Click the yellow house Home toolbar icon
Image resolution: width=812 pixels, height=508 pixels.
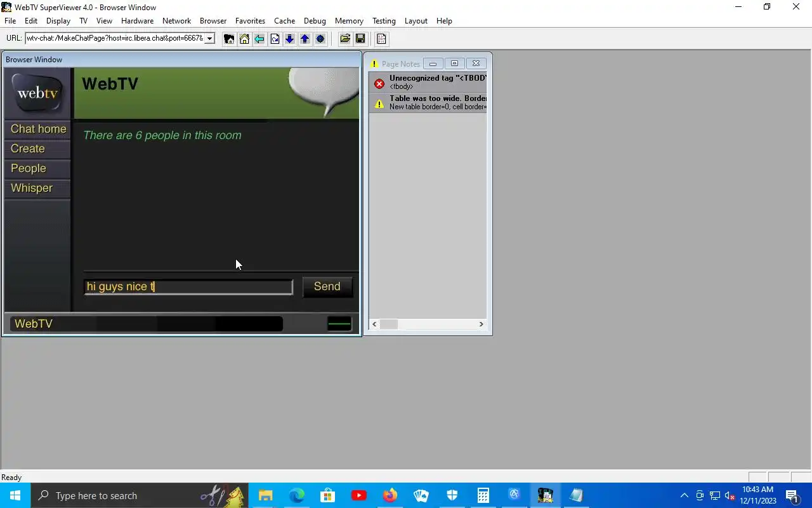point(244,39)
